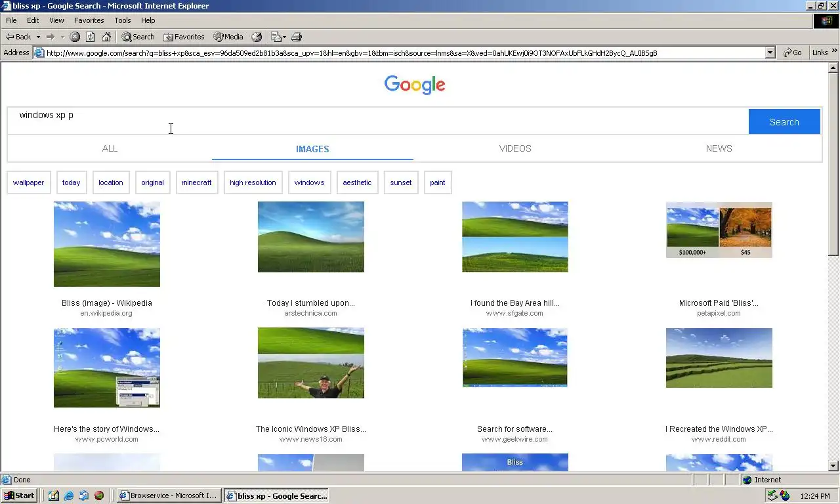Click the today suggestion chip
Screen dimensions: 840x504
tap(71, 182)
